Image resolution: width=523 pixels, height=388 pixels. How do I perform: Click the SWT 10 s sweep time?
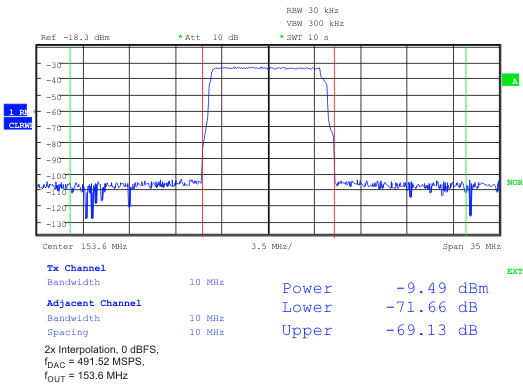pos(304,37)
